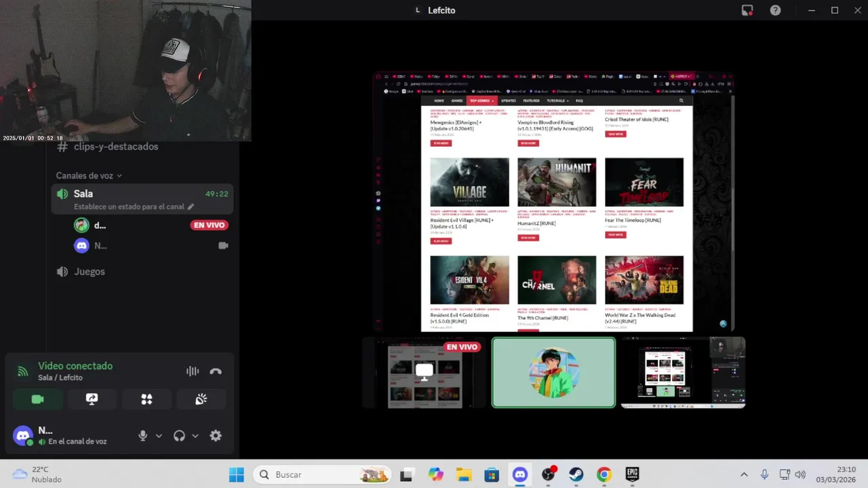Viewport: 868px width, 488px height.
Task: Click the Resident Evil Village cover image
Action: (469, 182)
